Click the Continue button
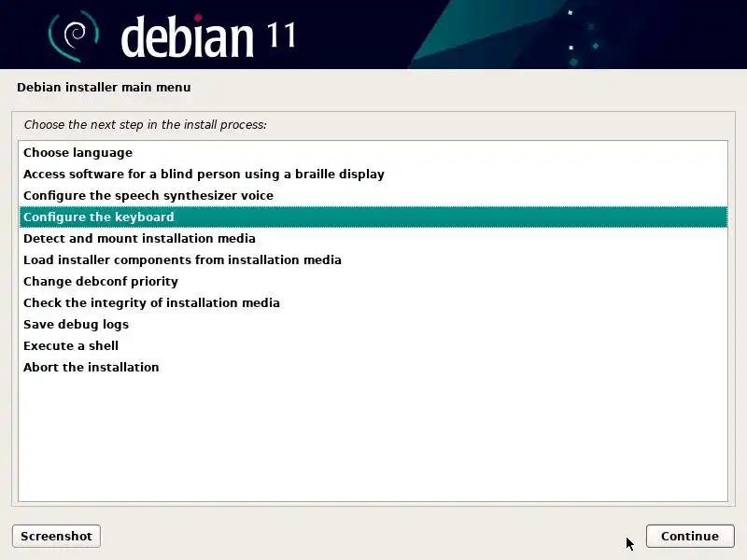 tap(690, 536)
